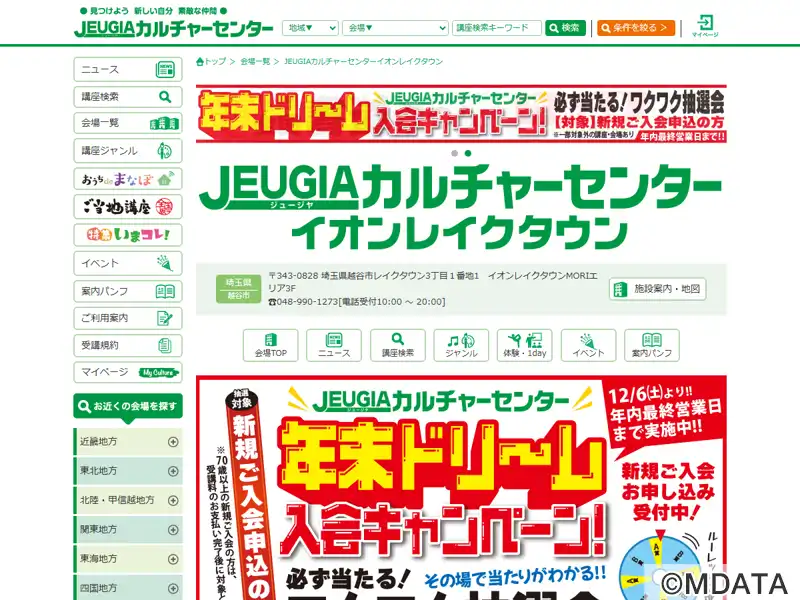Open マイページ My Culture sidebar item
800x600 pixels.
(128, 372)
